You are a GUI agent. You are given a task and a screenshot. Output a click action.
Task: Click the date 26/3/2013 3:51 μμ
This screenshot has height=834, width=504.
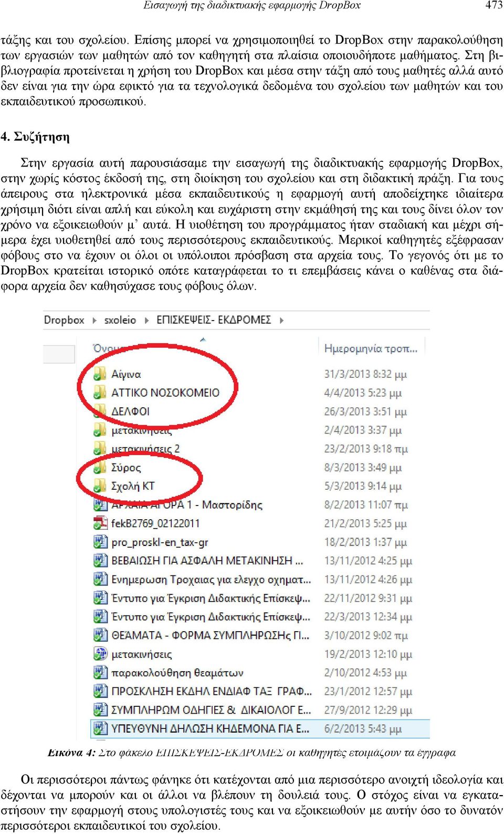point(365,411)
